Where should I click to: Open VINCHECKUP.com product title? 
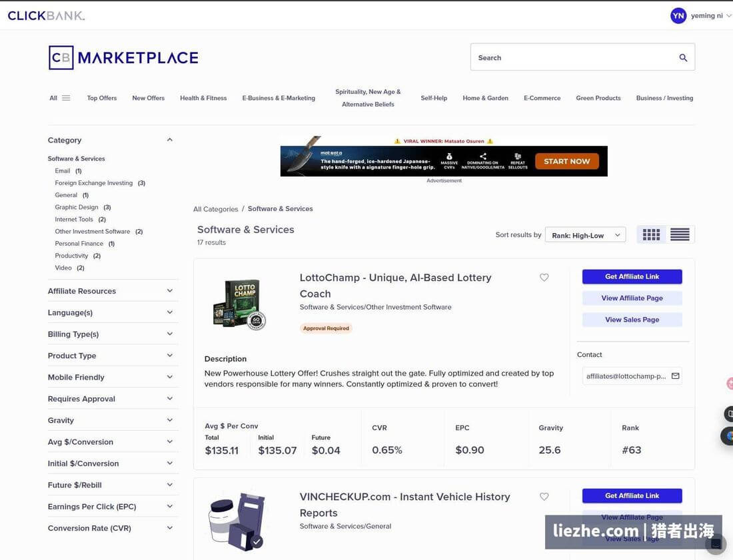(x=404, y=505)
